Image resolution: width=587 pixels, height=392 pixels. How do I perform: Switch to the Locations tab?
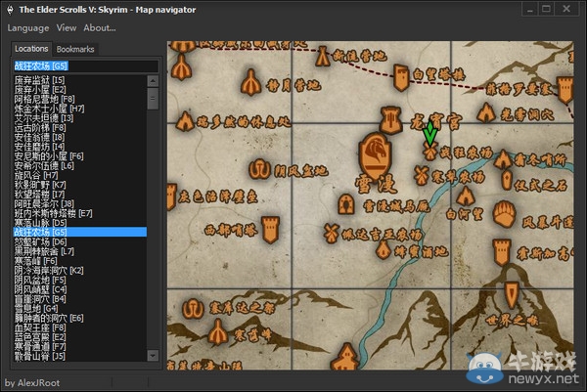click(x=31, y=49)
